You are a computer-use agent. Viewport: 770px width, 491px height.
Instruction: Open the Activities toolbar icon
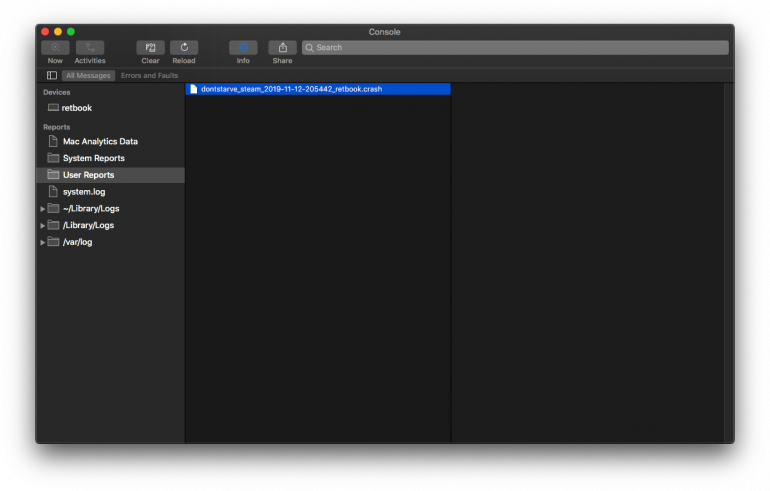pos(90,48)
